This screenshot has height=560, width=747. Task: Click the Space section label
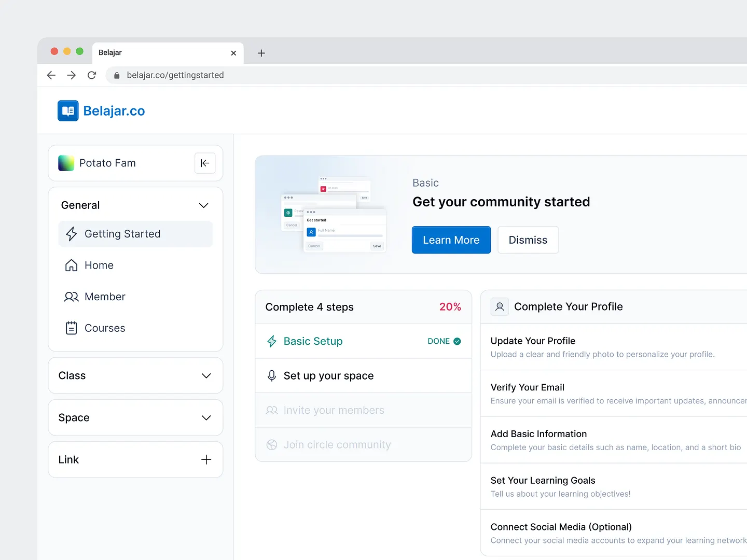point(74,417)
